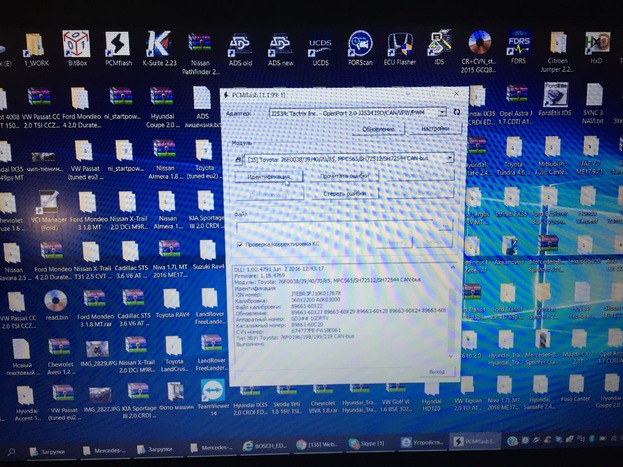
Task: Expand the Модуль Toyota module dropdown
Action: (449, 159)
